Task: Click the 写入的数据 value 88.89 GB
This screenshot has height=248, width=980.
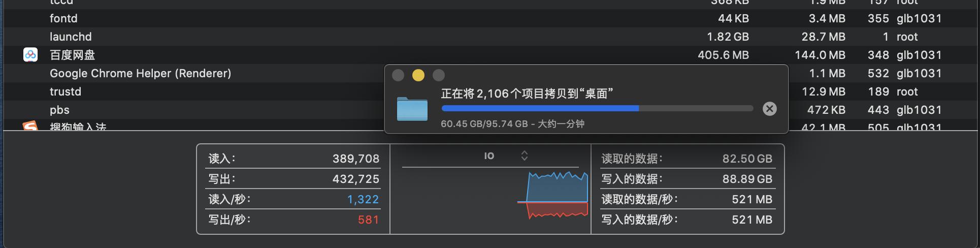Action: (747, 179)
